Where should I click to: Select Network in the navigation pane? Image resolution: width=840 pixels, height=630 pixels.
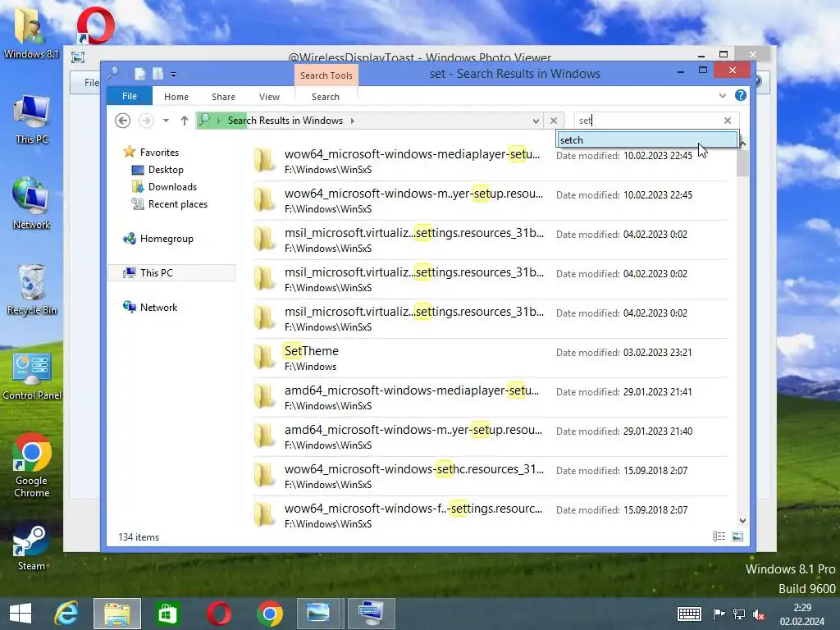point(158,307)
